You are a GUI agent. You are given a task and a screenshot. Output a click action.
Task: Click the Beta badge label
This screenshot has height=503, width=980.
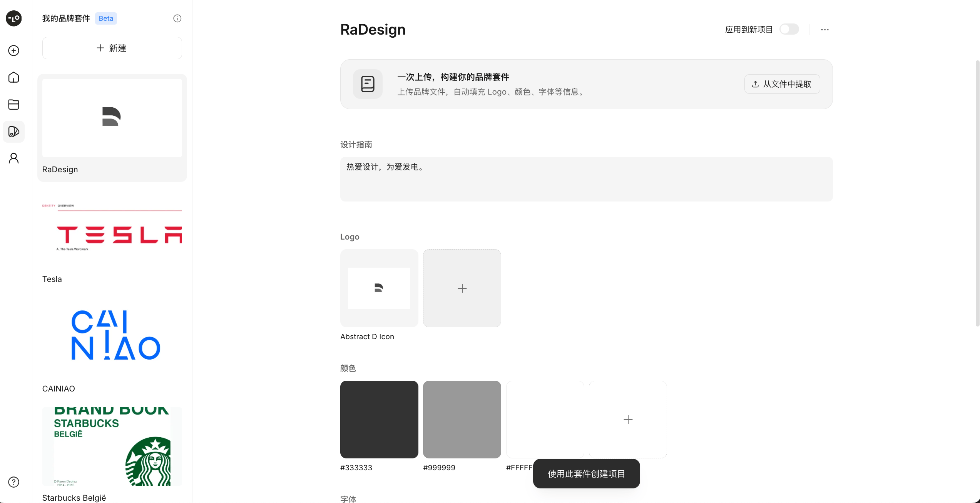(106, 18)
